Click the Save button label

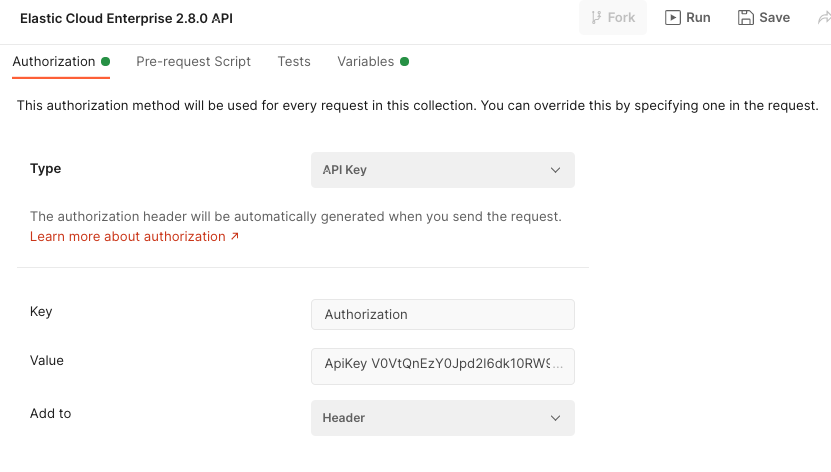(x=775, y=17)
